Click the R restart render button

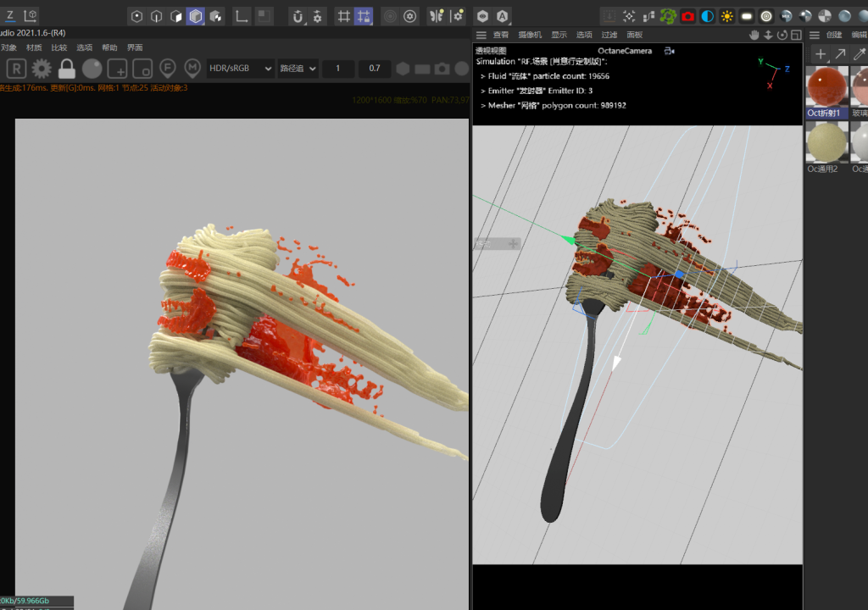pyautogui.click(x=17, y=69)
